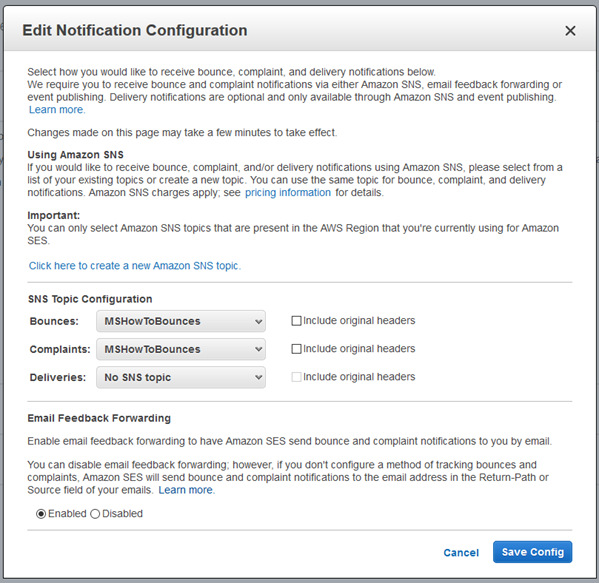Select the Enabled radio button
Viewport: 599px width, 583px height.
(41, 514)
